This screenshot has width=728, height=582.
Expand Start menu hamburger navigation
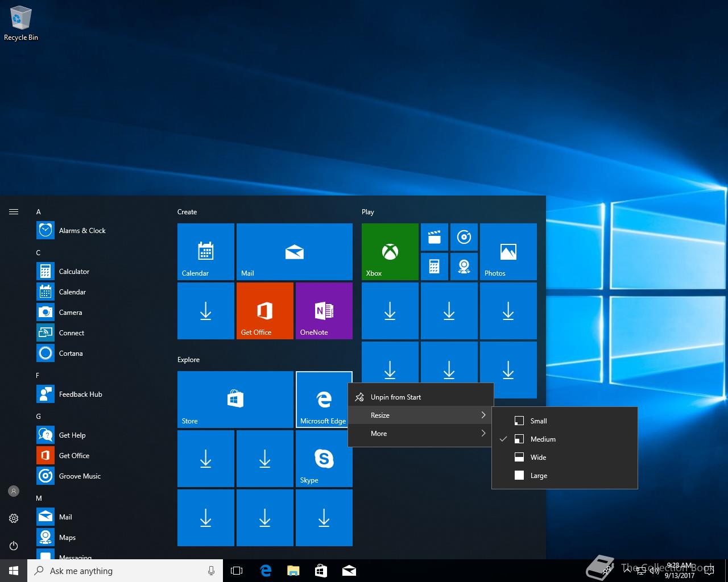click(x=14, y=212)
